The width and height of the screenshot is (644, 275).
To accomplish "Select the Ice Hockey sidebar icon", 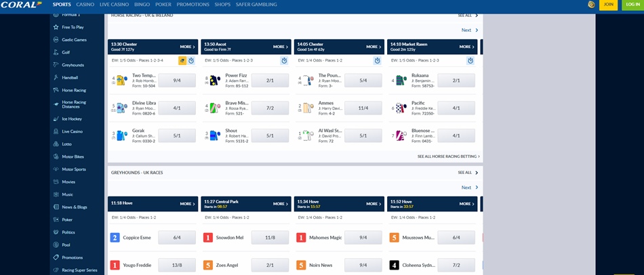I will tap(56, 119).
